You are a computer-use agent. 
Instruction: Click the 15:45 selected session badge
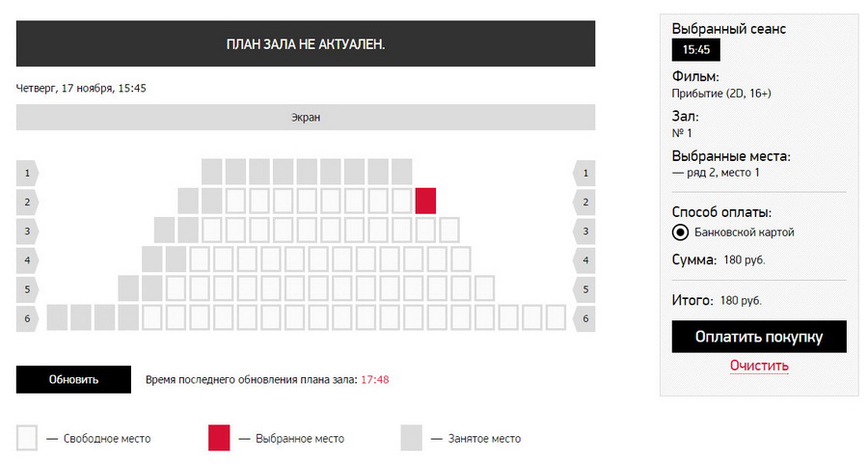pyautogui.click(x=695, y=50)
